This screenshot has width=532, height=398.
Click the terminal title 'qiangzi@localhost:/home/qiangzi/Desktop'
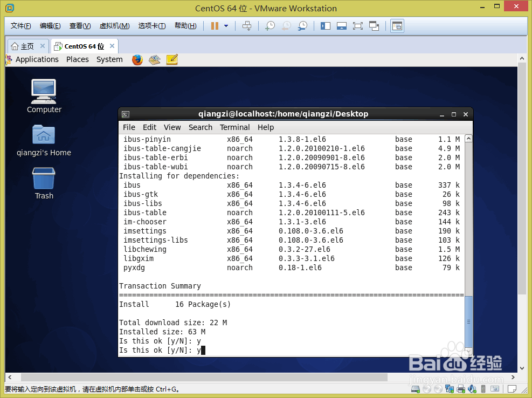click(x=284, y=114)
